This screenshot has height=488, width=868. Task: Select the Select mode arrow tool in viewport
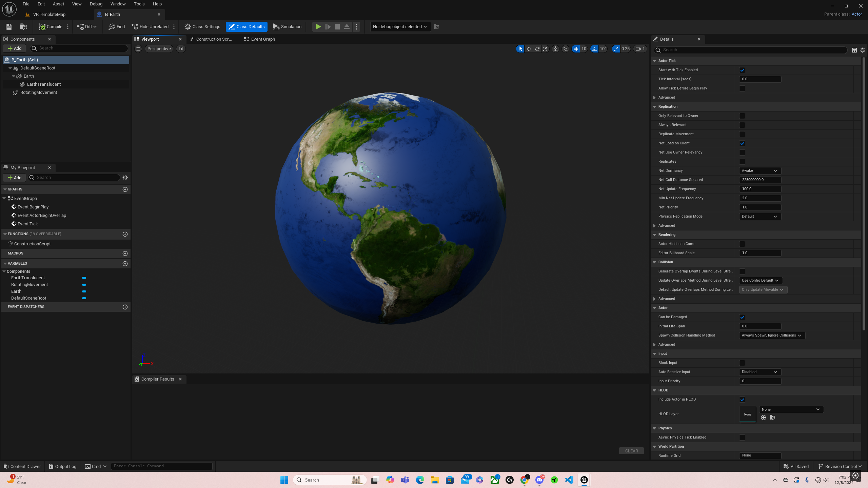(520, 49)
